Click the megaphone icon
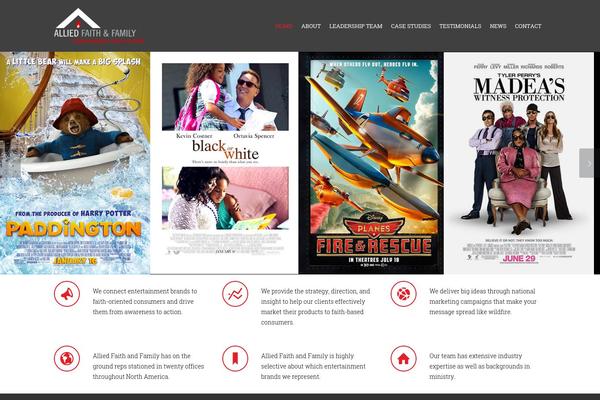 tap(67, 294)
